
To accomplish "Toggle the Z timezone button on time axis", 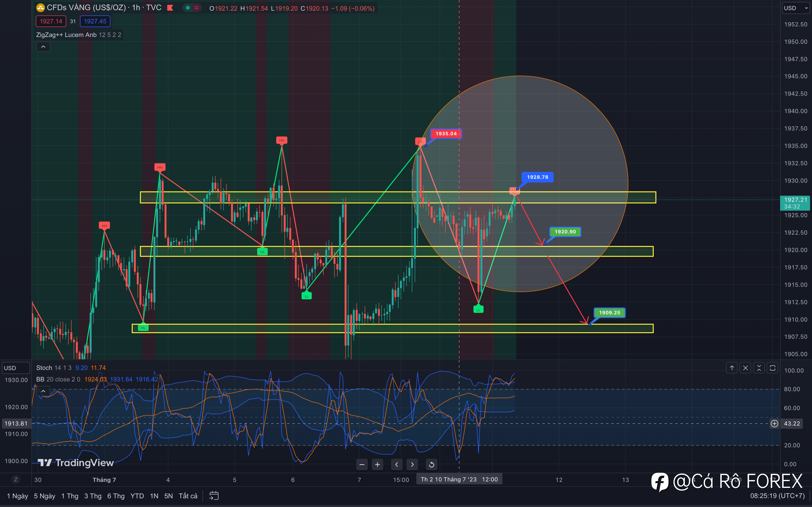I will (16, 479).
